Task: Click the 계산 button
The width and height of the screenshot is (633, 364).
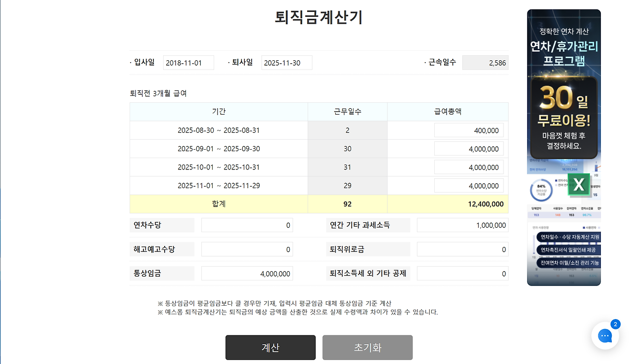Action: [x=271, y=348]
